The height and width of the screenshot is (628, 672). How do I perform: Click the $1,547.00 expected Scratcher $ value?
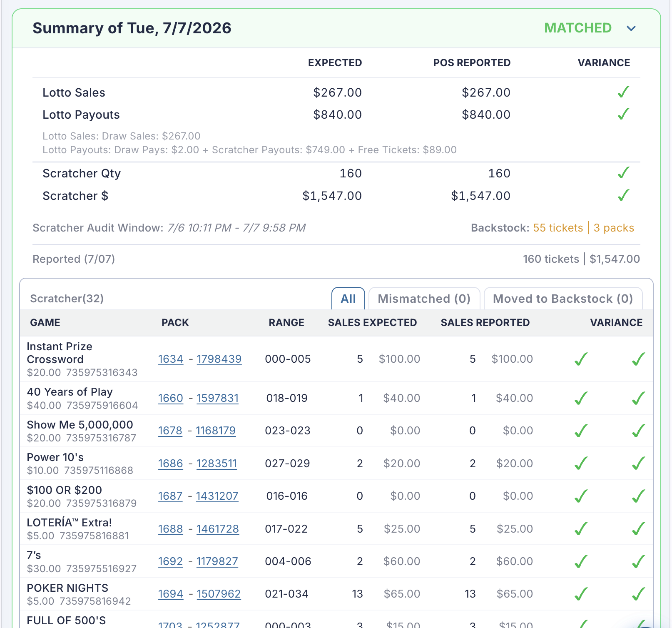pos(332,196)
